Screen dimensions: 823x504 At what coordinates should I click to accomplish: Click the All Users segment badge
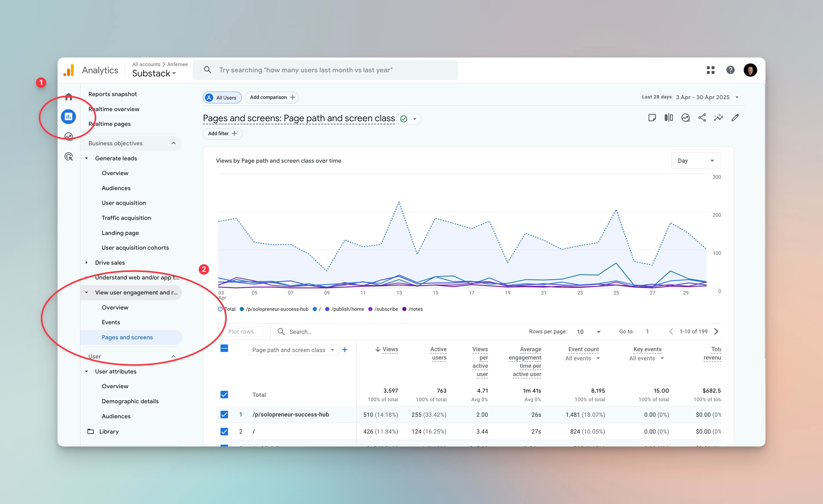point(222,97)
